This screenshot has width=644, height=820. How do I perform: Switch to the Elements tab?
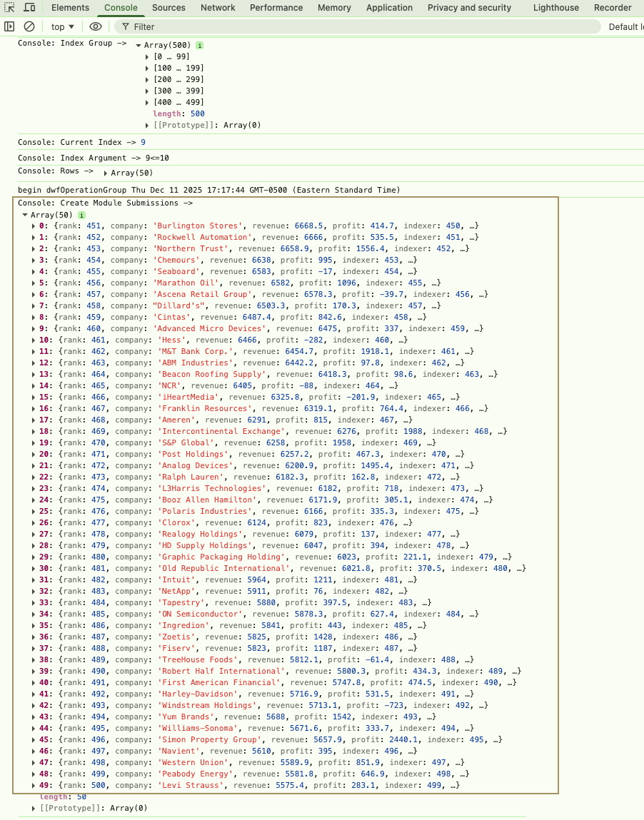[x=70, y=7]
